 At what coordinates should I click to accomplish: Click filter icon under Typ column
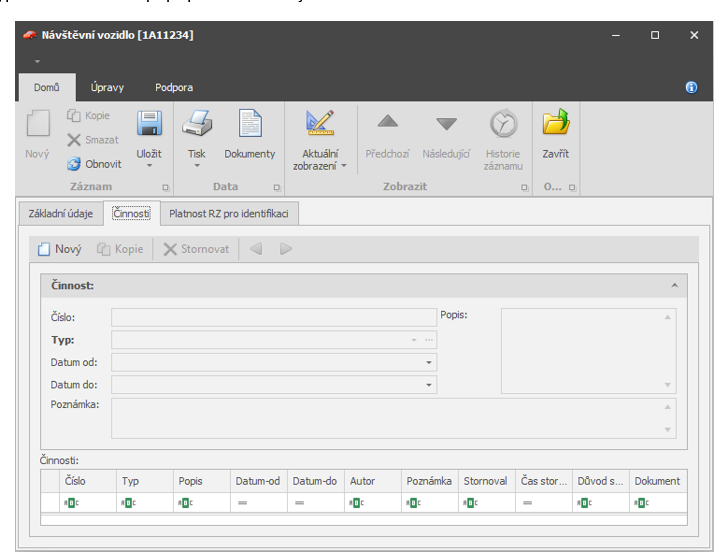click(x=128, y=503)
